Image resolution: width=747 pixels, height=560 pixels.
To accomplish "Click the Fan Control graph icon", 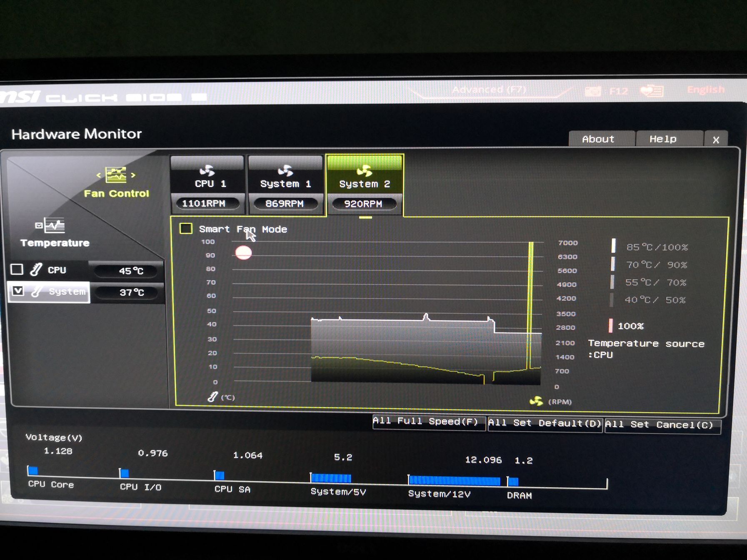I will tap(116, 175).
